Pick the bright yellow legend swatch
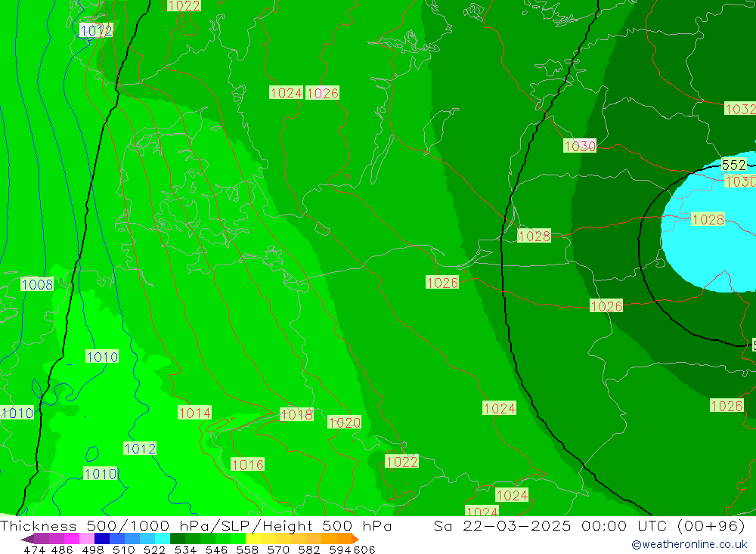The width and height of the screenshot is (756, 554). [x=253, y=538]
